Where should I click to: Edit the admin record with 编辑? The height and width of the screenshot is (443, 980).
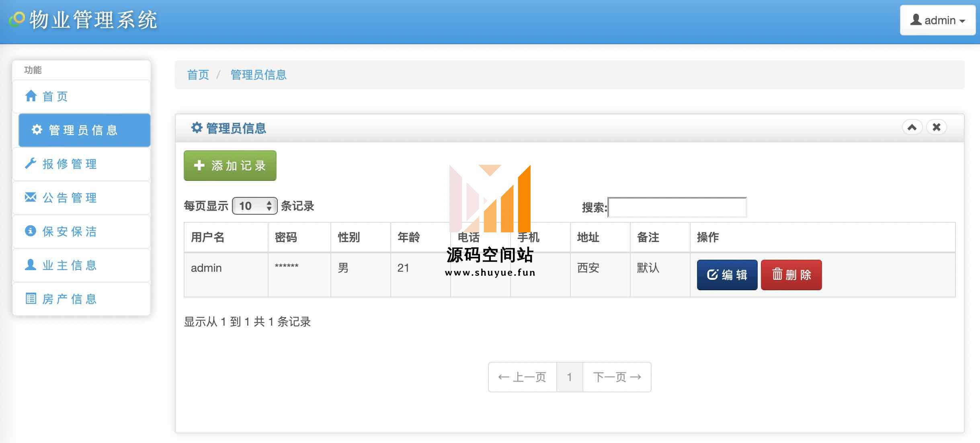coord(727,275)
